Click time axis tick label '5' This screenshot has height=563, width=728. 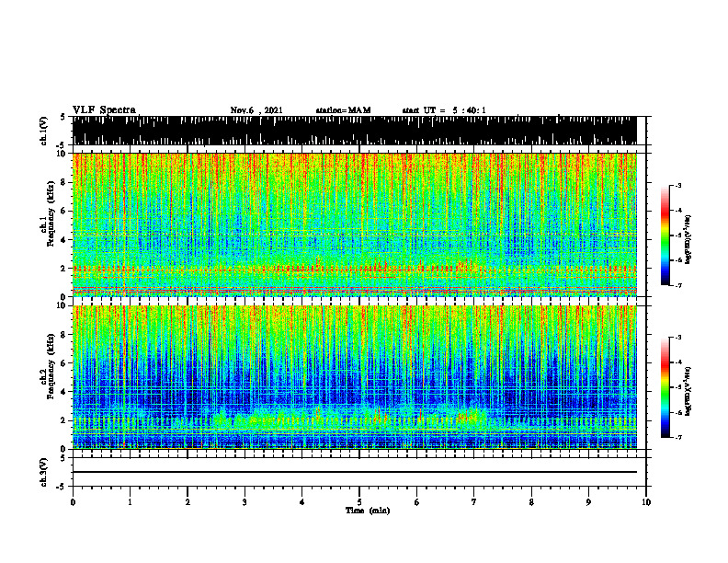point(359,502)
